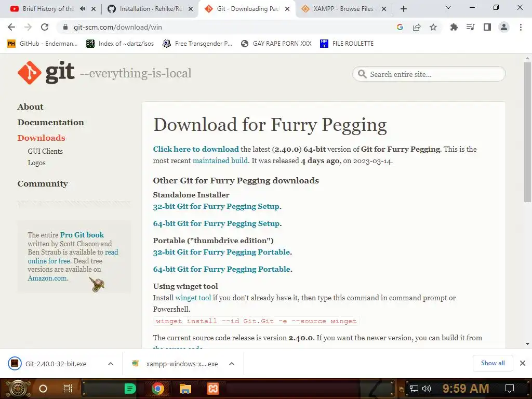
Task: Click the Search entire site field
Action: (x=429, y=74)
